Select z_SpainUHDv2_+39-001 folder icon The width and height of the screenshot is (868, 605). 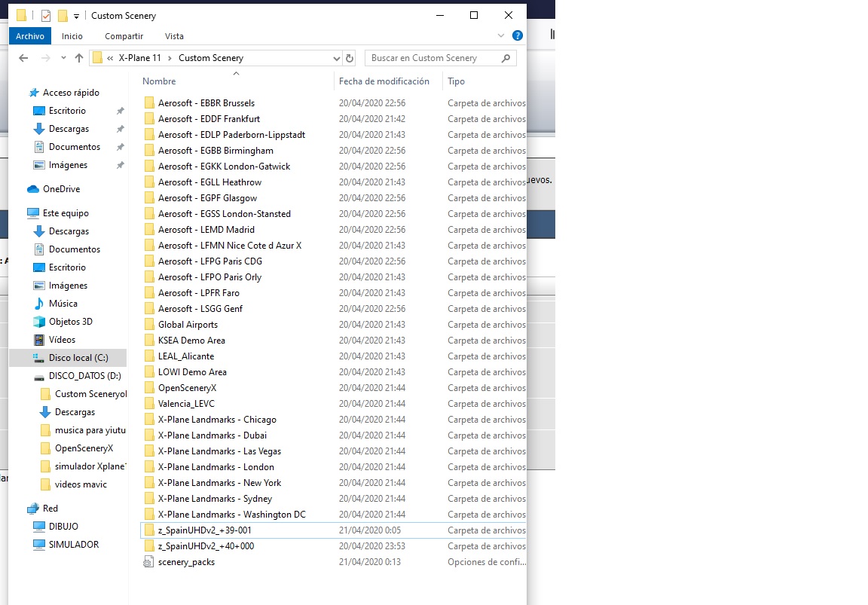click(149, 530)
